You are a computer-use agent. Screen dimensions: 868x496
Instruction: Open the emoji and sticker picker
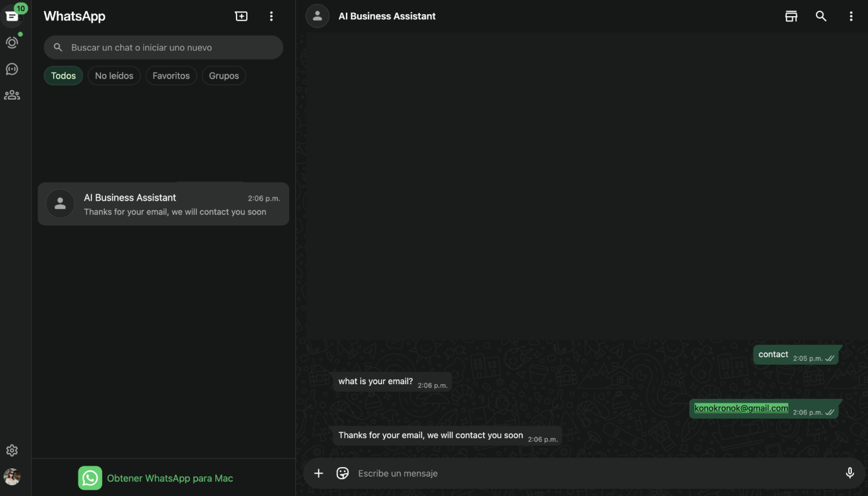[343, 473]
